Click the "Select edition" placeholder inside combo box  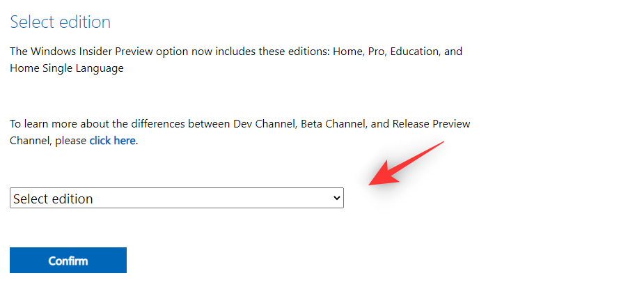tap(53, 199)
